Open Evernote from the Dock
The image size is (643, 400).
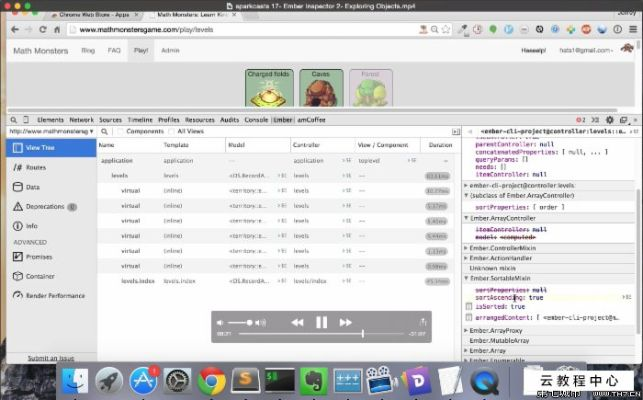point(314,381)
